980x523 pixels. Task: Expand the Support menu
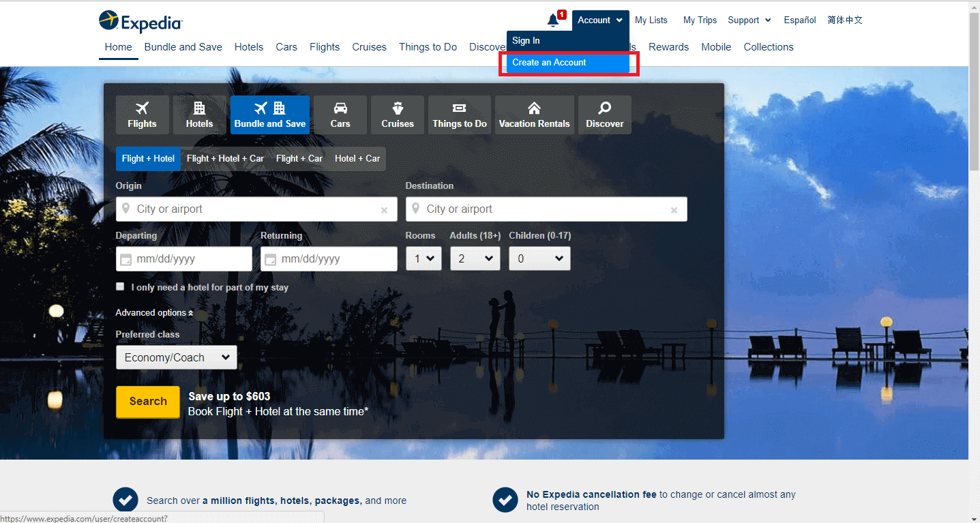[749, 20]
